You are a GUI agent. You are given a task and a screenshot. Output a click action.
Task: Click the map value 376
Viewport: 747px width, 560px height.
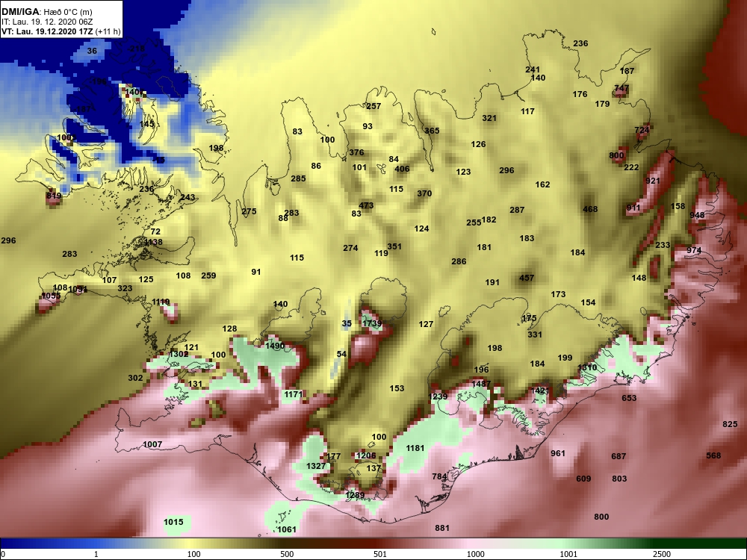356,152
